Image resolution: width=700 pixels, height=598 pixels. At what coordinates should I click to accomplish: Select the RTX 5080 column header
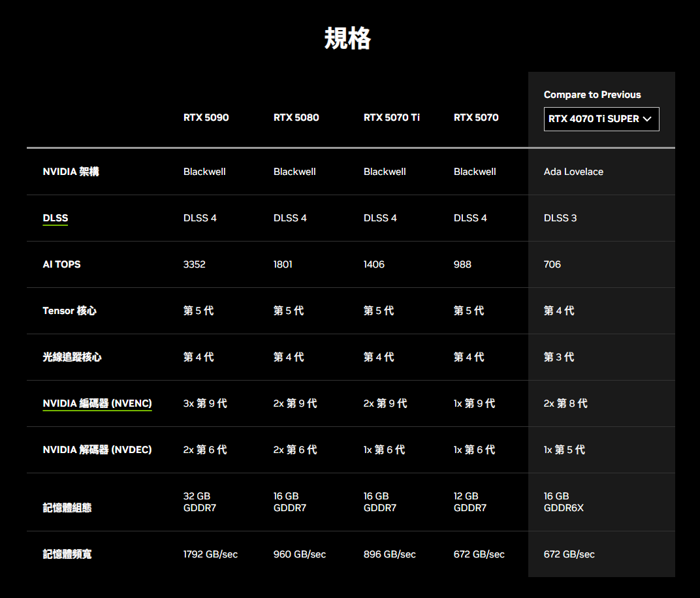click(296, 118)
